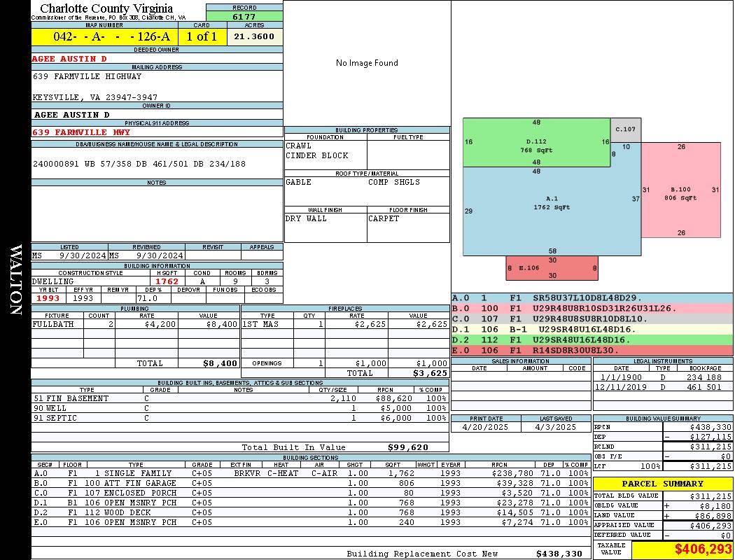Click the WALTON vertical label

(15, 280)
